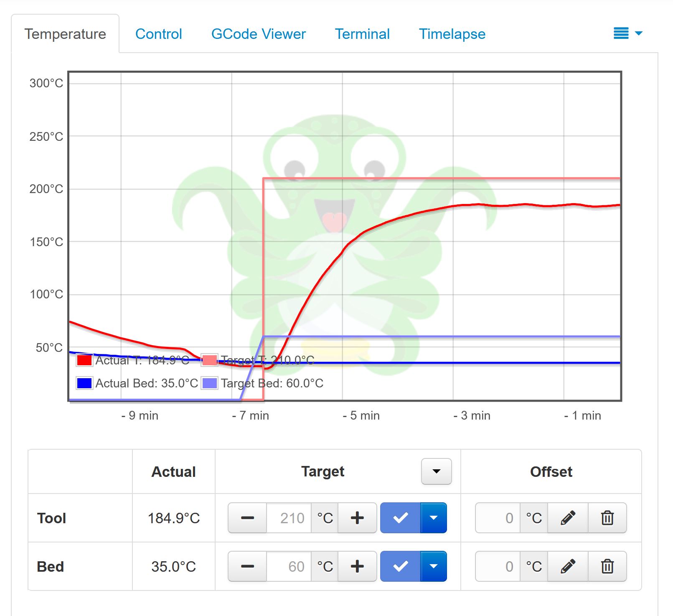Click the pencil icon for Tool offset

click(x=567, y=518)
